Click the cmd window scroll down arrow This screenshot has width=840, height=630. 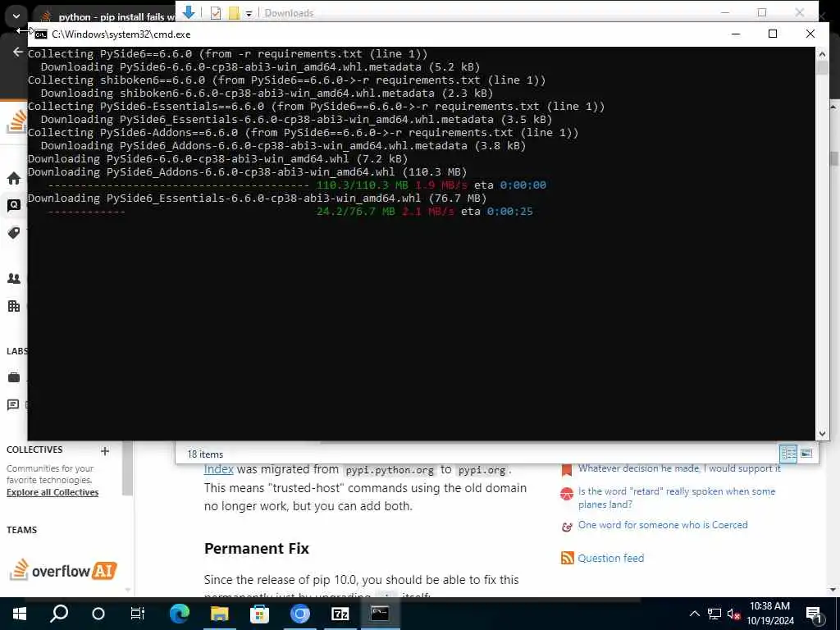click(x=822, y=434)
